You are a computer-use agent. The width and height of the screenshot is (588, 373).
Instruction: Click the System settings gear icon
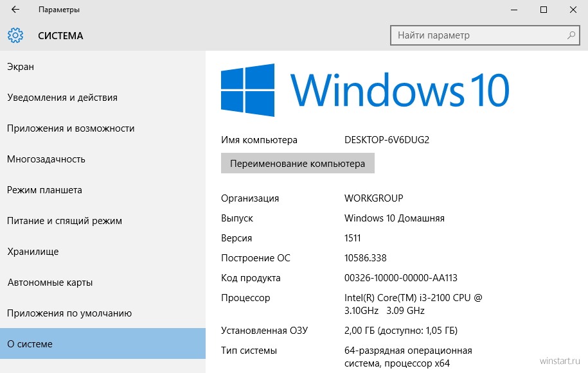click(15, 35)
